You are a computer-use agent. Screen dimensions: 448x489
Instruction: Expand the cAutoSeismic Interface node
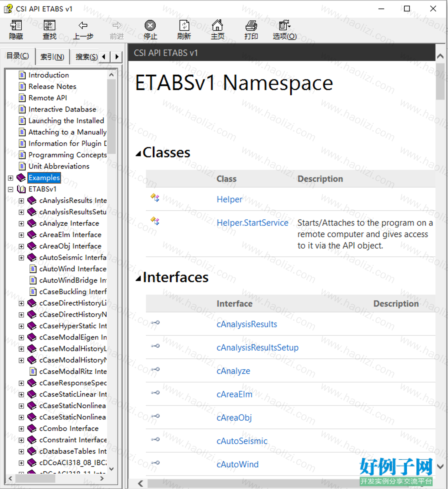pyautogui.click(x=21, y=258)
